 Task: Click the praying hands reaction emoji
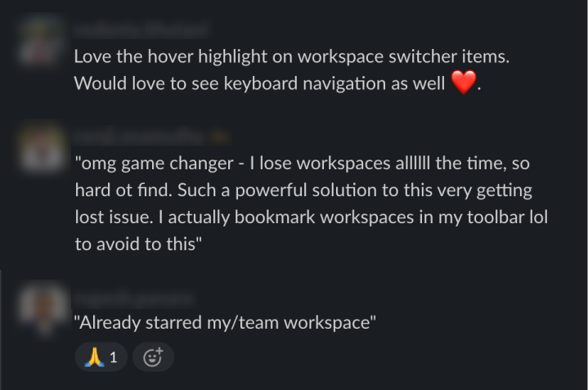(95, 356)
